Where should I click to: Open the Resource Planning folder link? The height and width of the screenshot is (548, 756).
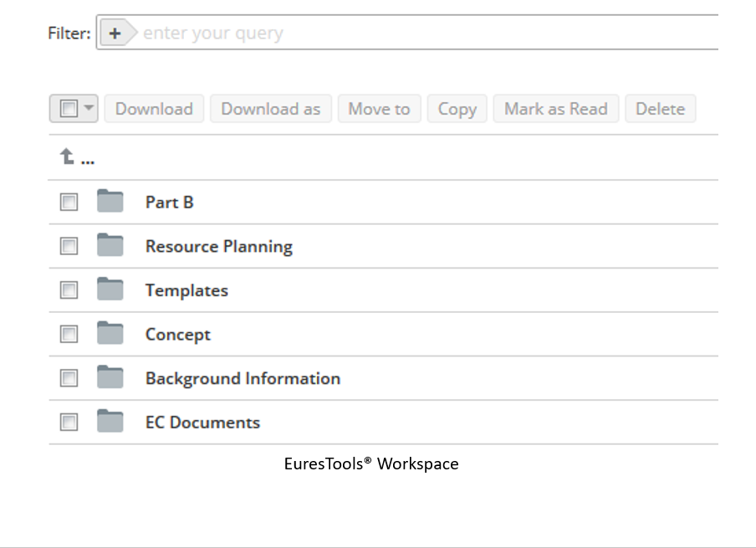pos(219,246)
